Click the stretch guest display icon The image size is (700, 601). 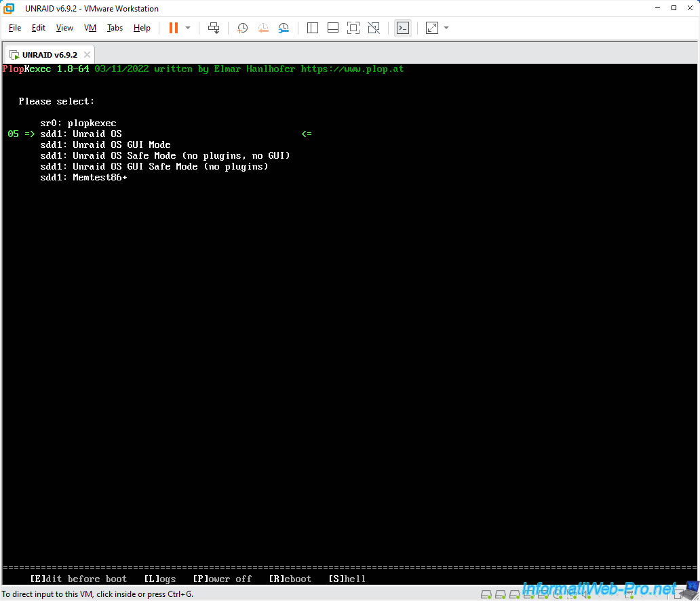tap(432, 28)
